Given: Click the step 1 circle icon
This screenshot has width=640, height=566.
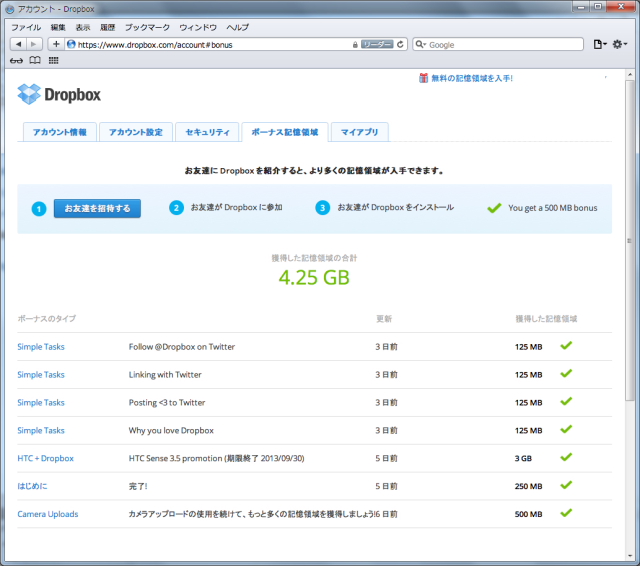Looking at the screenshot, I should (39, 209).
